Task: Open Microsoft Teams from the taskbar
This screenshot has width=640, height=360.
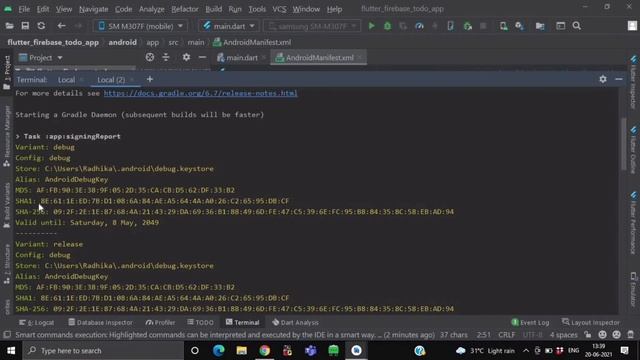Action: (x=311, y=351)
